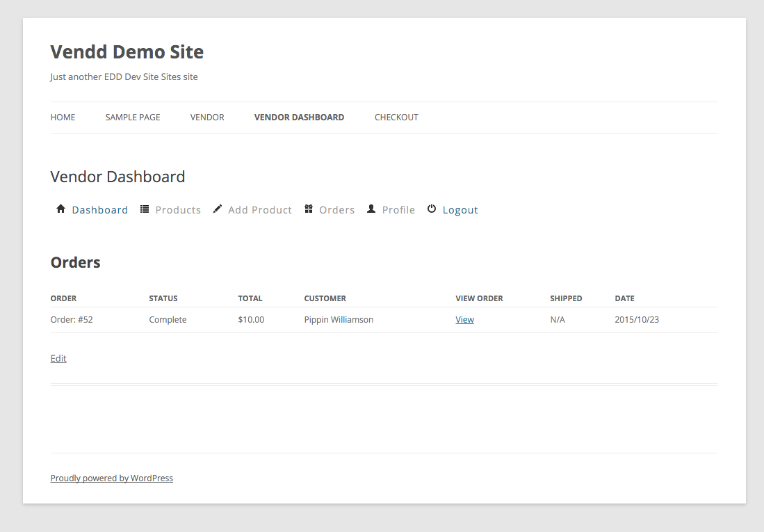
Task: Log out using the Logout link
Action: 460,210
